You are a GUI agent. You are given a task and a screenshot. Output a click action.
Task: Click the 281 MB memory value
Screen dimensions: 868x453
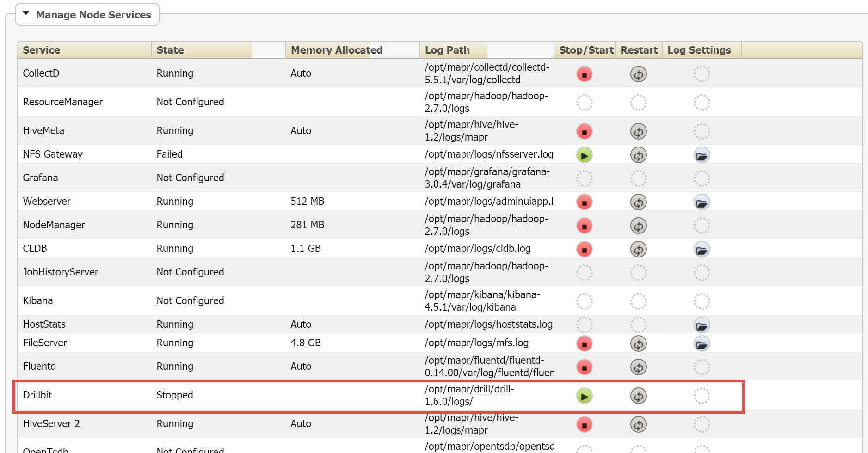pyautogui.click(x=308, y=225)
